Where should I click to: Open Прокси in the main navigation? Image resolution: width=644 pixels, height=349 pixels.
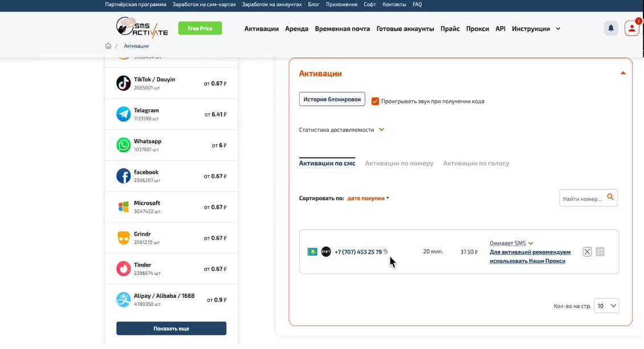point(477,29)
